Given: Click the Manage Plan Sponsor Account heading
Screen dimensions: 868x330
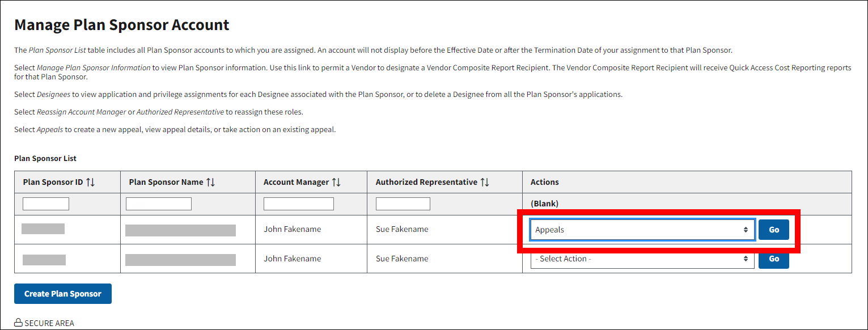Looking at the screenshot, I should coord(122,25).
